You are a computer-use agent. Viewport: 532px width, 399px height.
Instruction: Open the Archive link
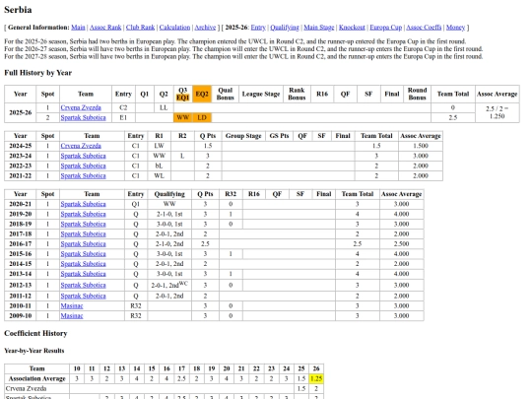pos(205,28)
